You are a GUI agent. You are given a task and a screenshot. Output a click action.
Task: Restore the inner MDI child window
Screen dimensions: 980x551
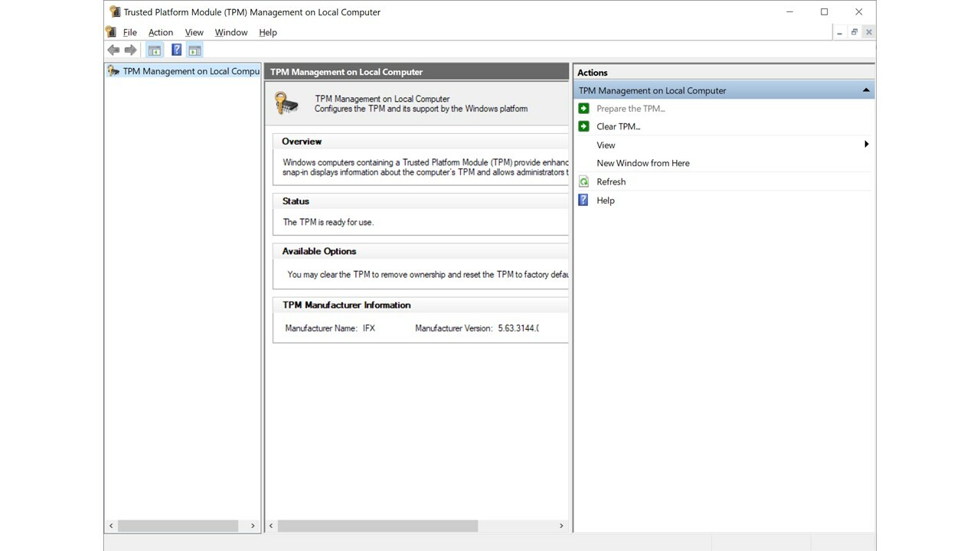(854, 32)
